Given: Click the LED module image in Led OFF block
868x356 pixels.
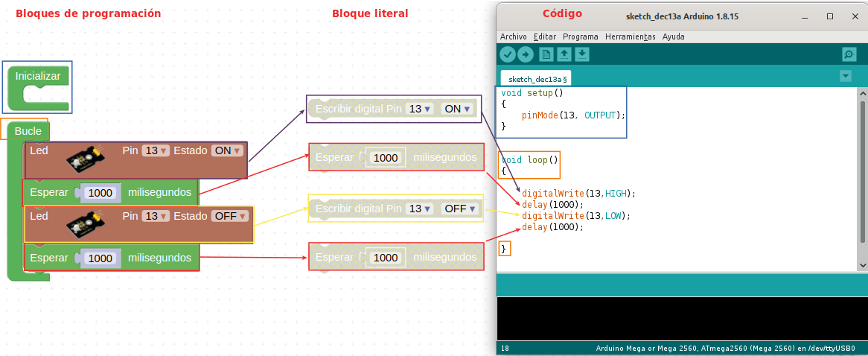Looking at the screenshot, I should (84, 224).
